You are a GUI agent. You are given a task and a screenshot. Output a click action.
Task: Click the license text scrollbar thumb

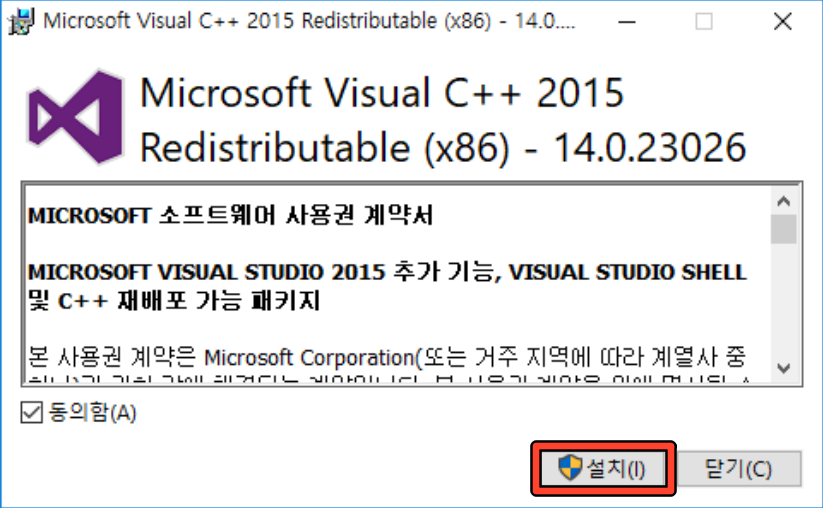click(x=784, y=229)
